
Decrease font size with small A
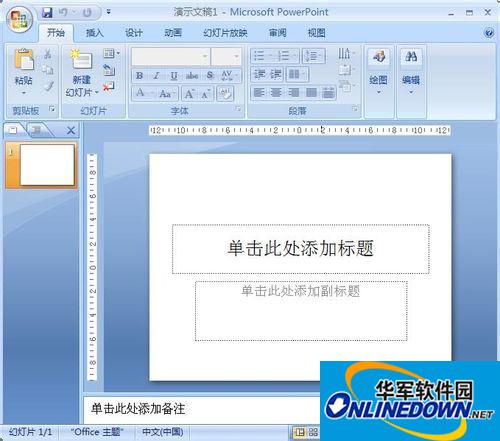(205, 94)
